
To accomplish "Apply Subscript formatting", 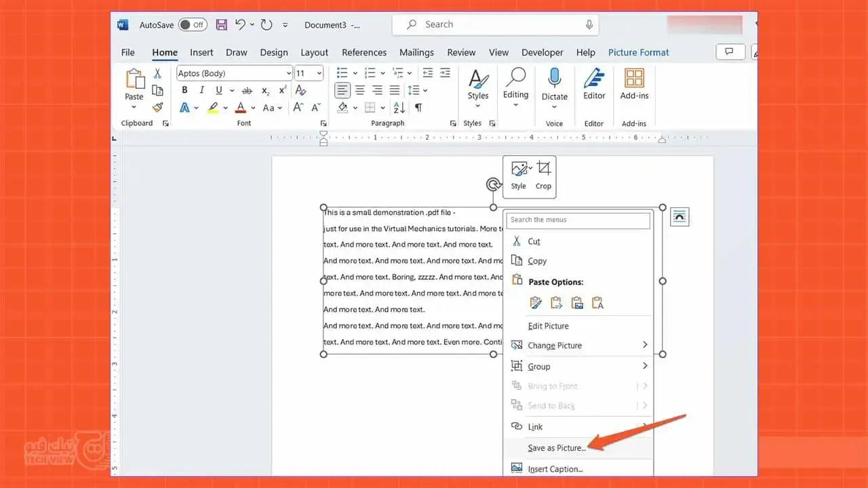I will 265,90.
